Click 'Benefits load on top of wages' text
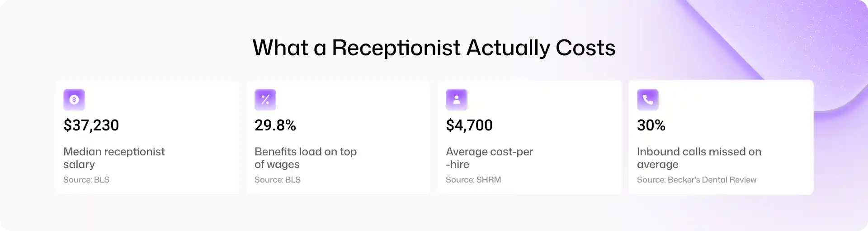This screenshot has width=868, height=231. click(306, 158)
